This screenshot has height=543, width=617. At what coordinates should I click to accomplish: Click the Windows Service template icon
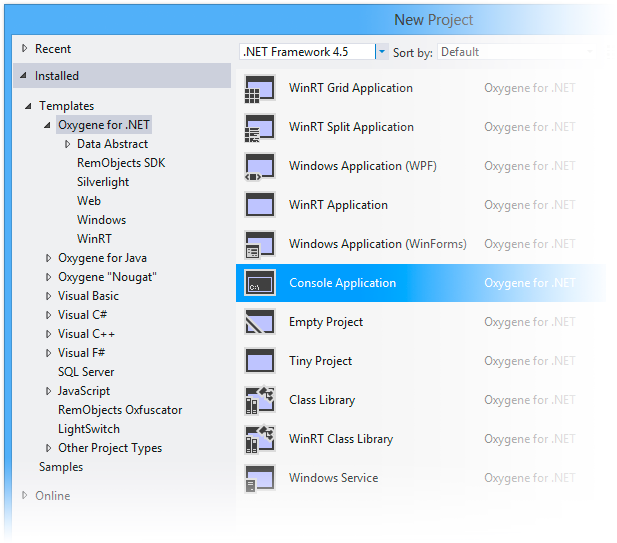click(x=260, y=478)
